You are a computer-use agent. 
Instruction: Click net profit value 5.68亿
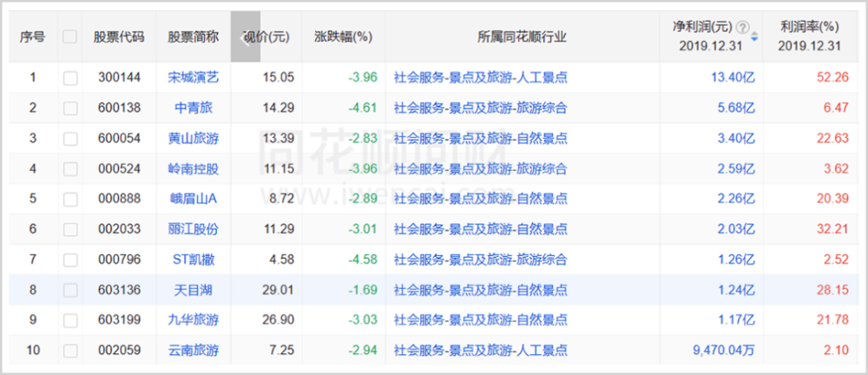[x=736, y=108]
